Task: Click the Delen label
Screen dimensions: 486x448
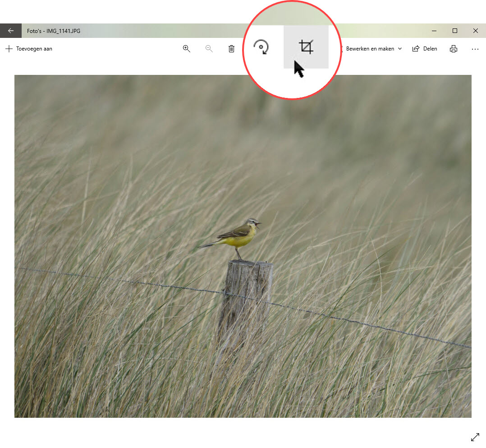Action: pos(430,49)
